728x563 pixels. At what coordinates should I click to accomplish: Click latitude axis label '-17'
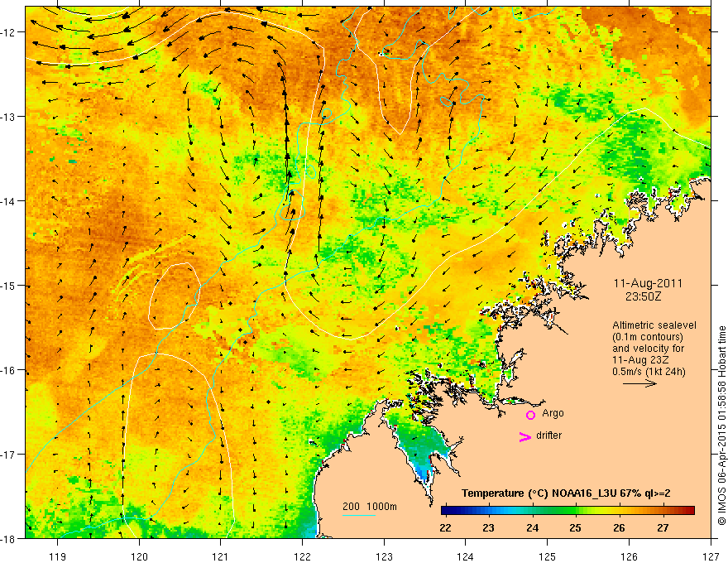[x=8, y=455]
